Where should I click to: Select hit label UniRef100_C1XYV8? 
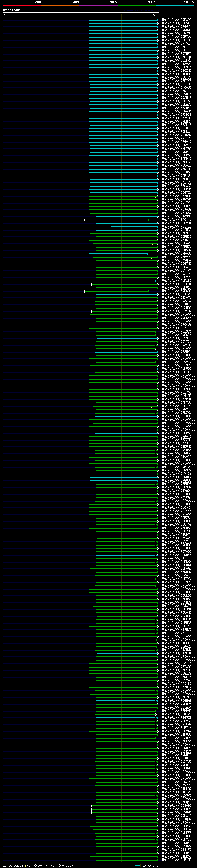(x=177, y=294)
